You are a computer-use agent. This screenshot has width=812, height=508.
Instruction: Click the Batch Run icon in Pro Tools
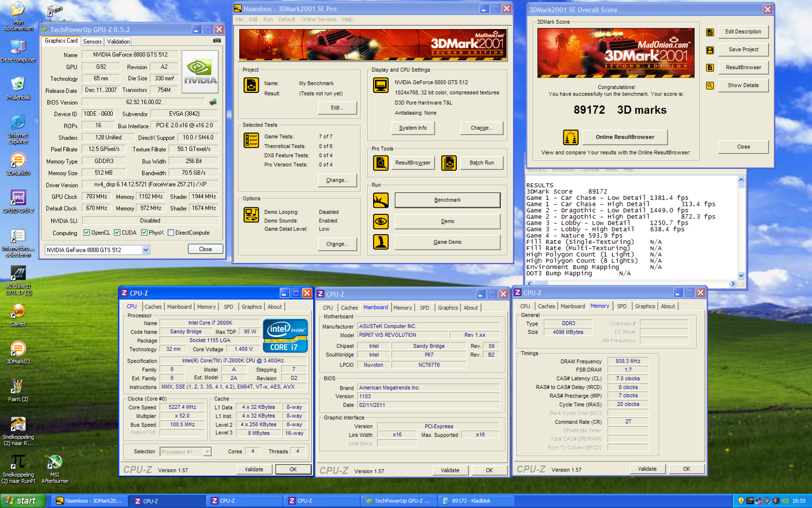click(x=449, y=163)
